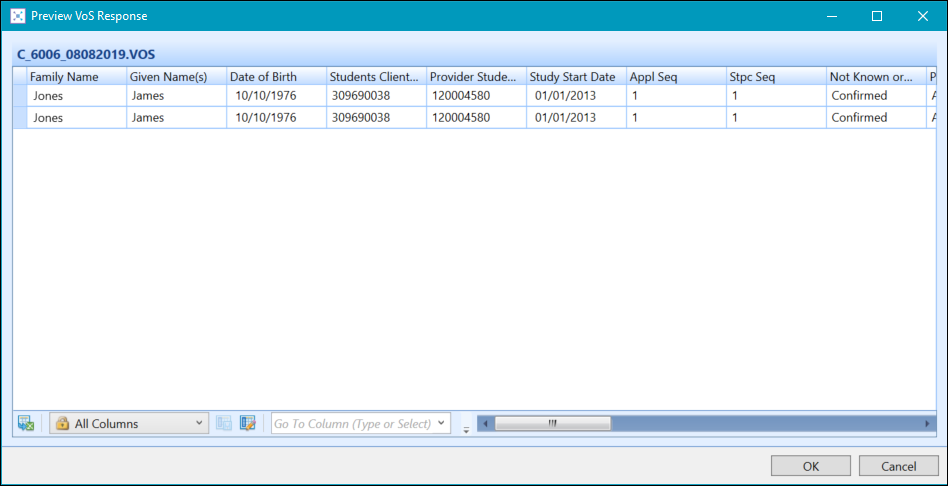Click the Study Start Date column header
The width and height of the screenshot is (948, 486).
[577, 77]
